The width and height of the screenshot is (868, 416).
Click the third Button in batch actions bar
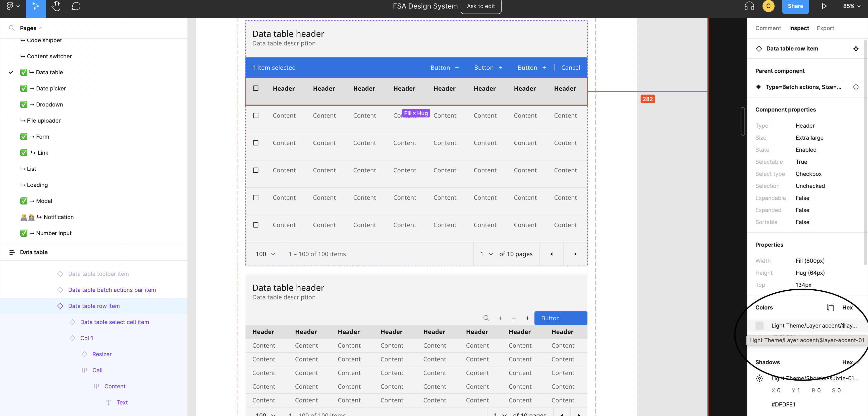531,68
